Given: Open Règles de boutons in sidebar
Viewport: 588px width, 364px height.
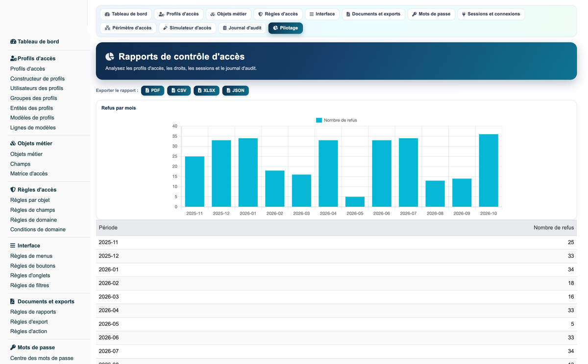Looking at the screenshot, I should tap(33, 266).
